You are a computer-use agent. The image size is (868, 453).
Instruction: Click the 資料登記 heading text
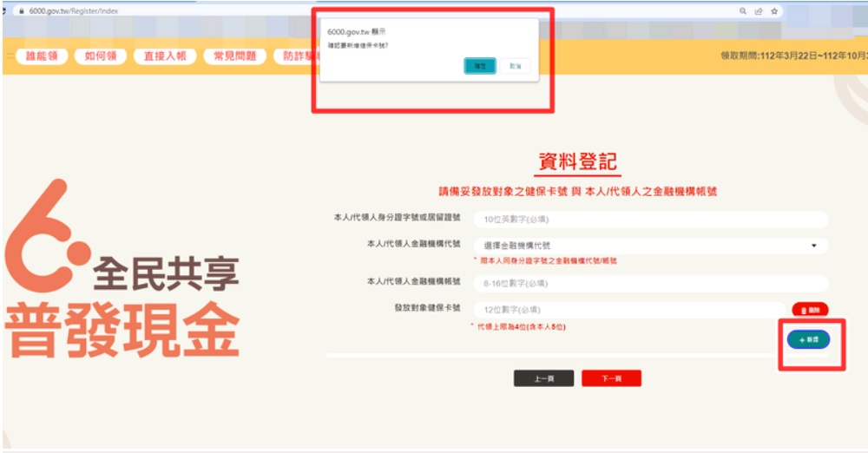[578, 161]
